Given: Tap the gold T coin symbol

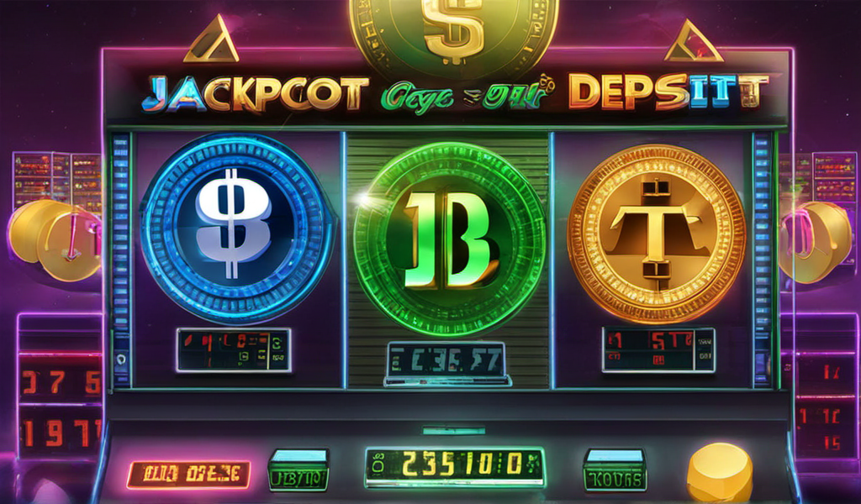Looking at the screenshot, I should [x=657, y=234].
